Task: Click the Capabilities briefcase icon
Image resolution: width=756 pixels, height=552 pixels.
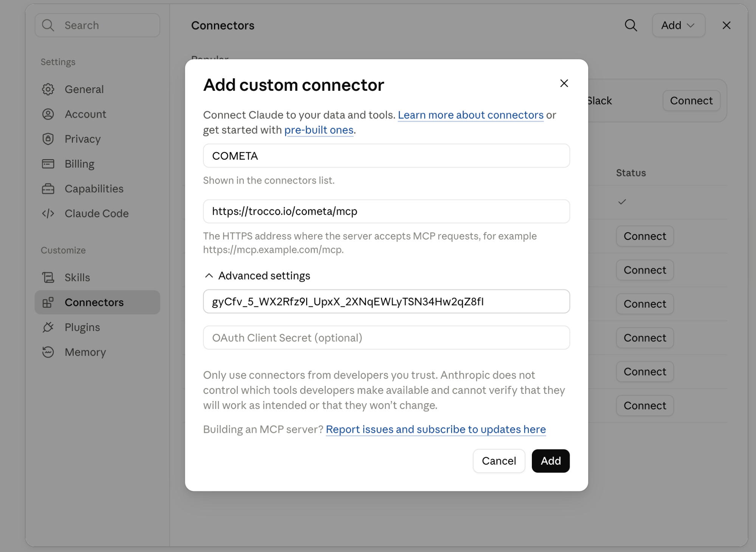Action: coord(48,189)
